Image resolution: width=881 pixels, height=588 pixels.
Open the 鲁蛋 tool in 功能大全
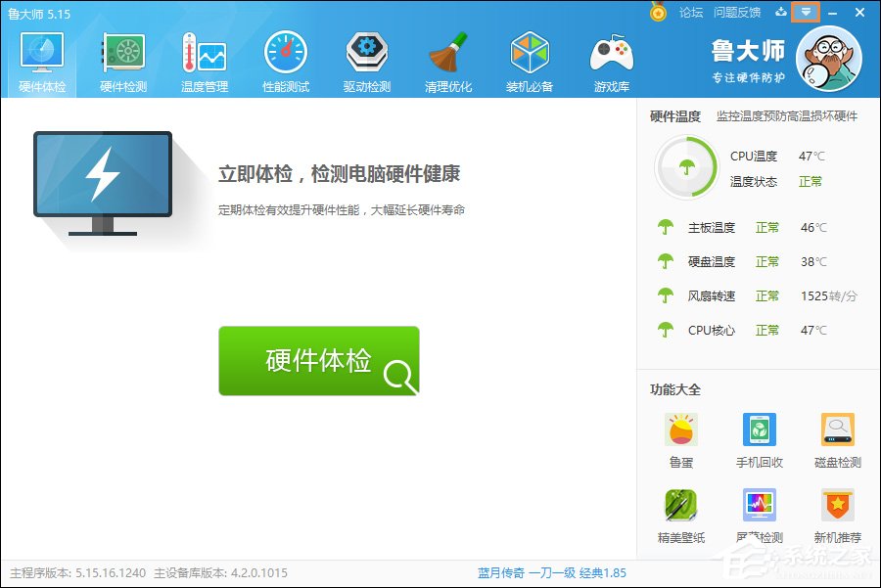tap(680, 429)
